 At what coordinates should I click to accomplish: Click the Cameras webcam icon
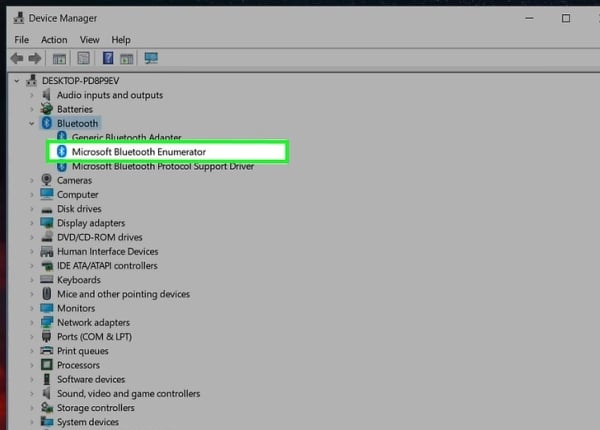click(x=46, y=179)
